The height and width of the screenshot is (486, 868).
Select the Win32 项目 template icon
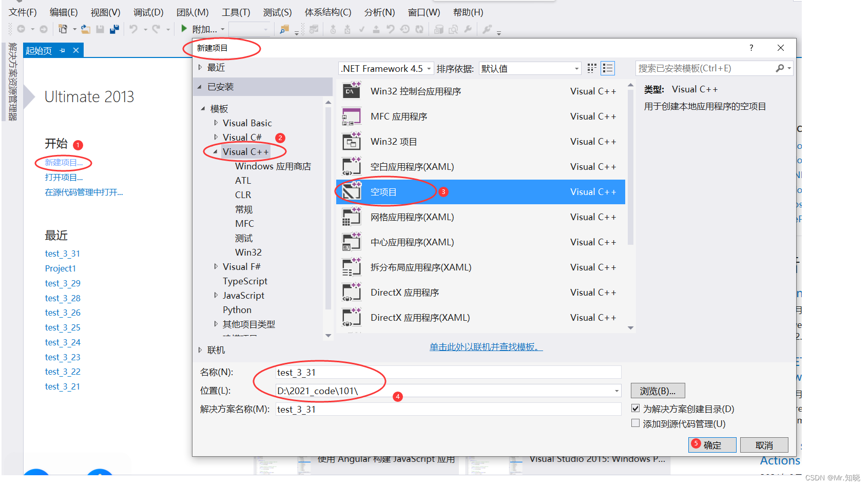point(351,142)
